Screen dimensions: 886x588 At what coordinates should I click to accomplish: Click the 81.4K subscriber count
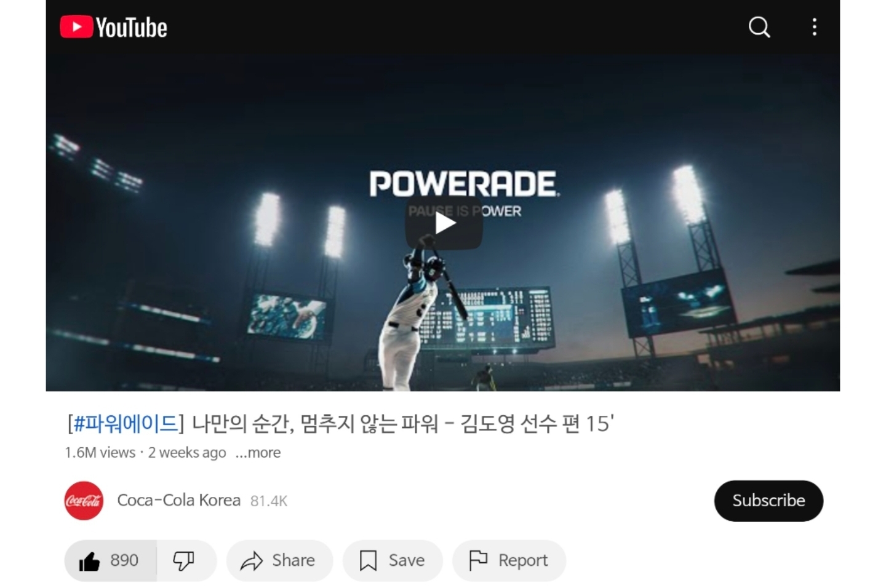tap(269, 501)
